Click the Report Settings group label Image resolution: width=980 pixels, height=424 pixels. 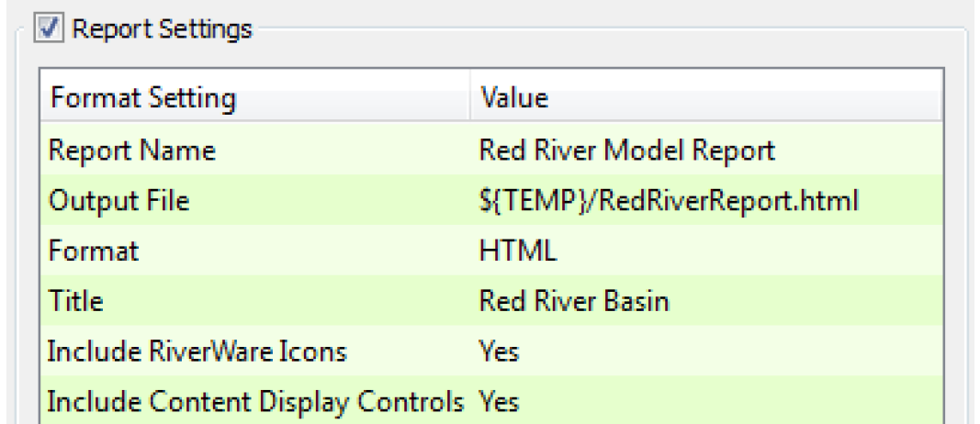tap(162, 29)
